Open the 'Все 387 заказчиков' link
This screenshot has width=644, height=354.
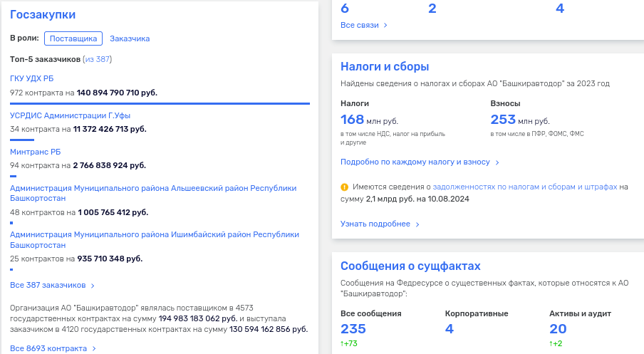(48, 285)
